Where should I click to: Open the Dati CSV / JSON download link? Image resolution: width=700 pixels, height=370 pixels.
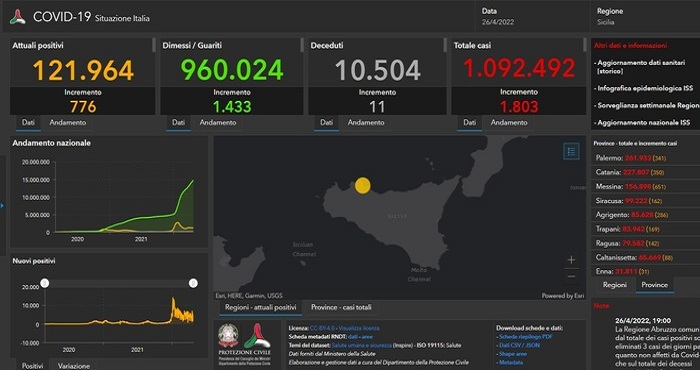coord(519,345)
